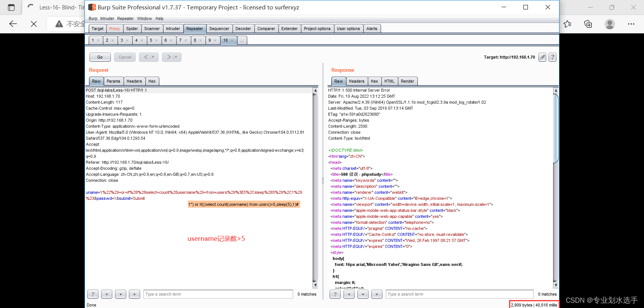Screen dimensions: 644x308
Task: Open browser favorites star icon
Action: (x=567, y=24)
